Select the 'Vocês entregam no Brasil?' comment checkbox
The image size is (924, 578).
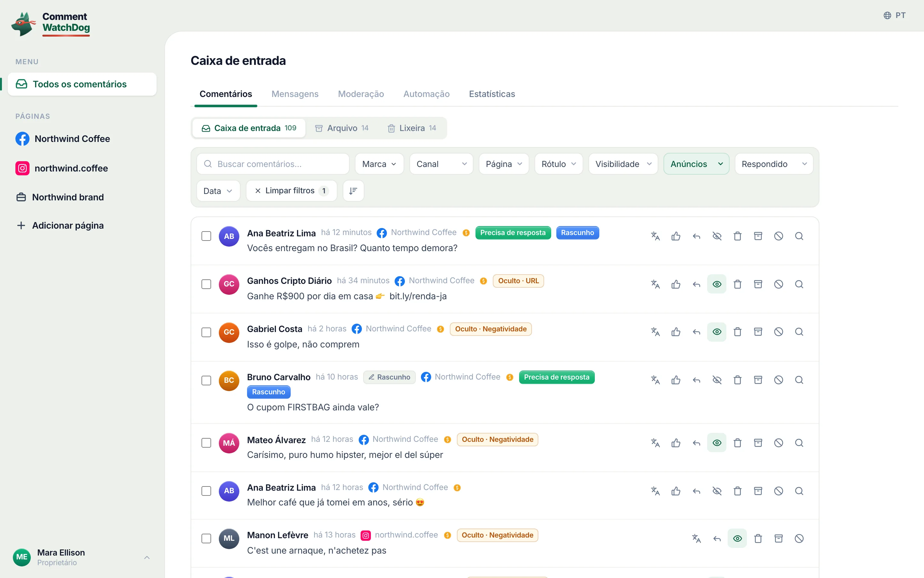(x=206, y=236)
